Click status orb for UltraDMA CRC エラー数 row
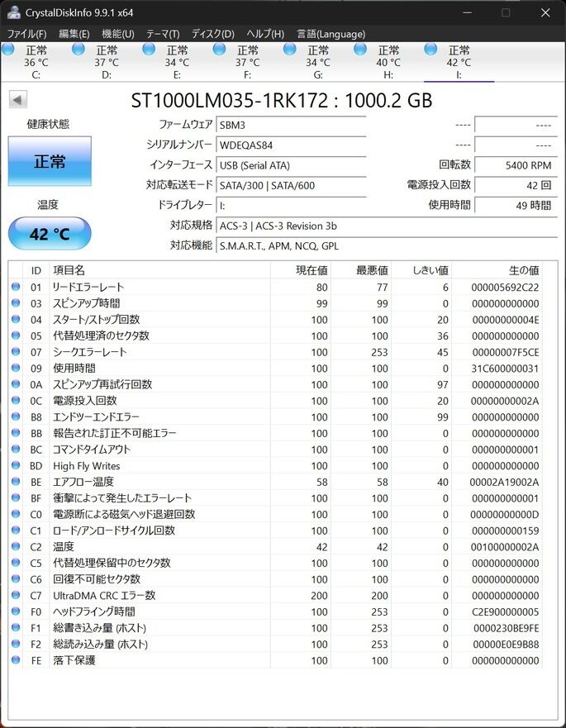Image resolution: width=566 pixels, height=728 pixels. [16, 595]
